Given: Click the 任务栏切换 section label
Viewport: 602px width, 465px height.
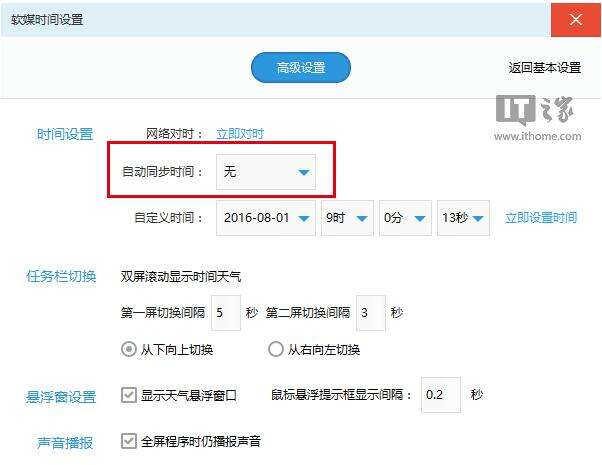Looking at the screenshot, I should [x=61, y=276].
